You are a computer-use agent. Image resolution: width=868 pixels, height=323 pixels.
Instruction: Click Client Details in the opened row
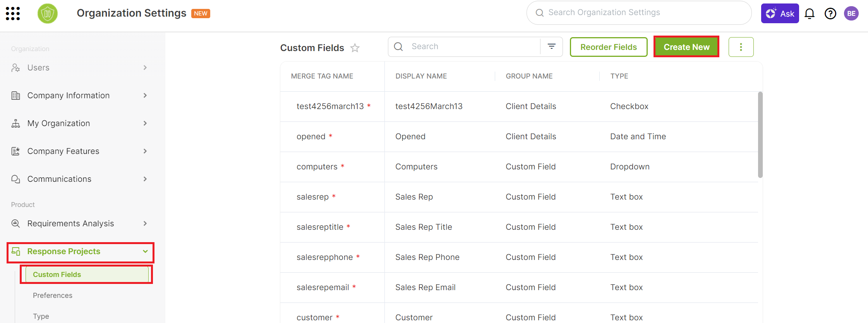click(x=531, y=137)
